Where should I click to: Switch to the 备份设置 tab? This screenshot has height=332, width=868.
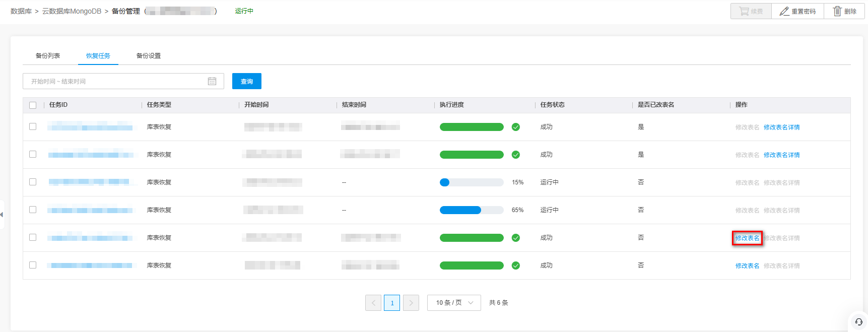(x=149, y=56)
